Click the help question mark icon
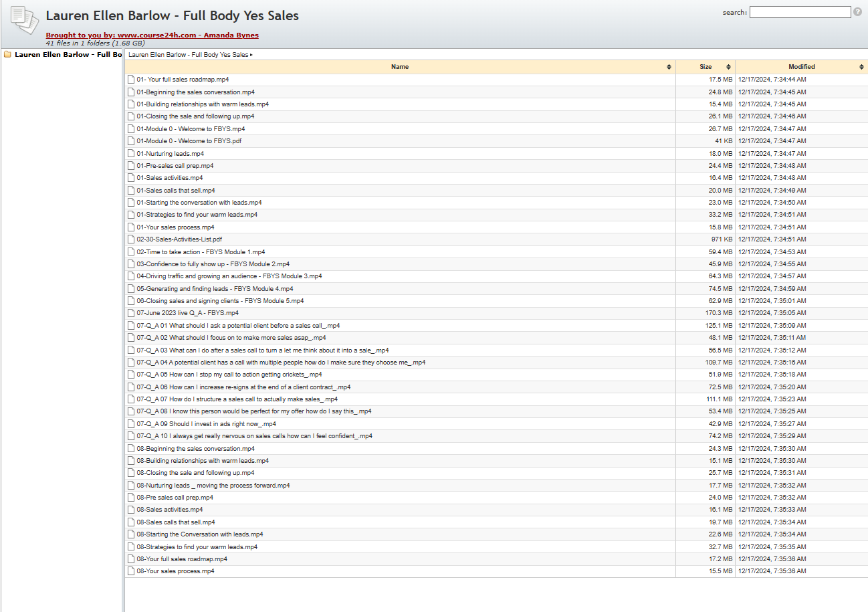Screen dimensions: 868x612 [857, 12]
